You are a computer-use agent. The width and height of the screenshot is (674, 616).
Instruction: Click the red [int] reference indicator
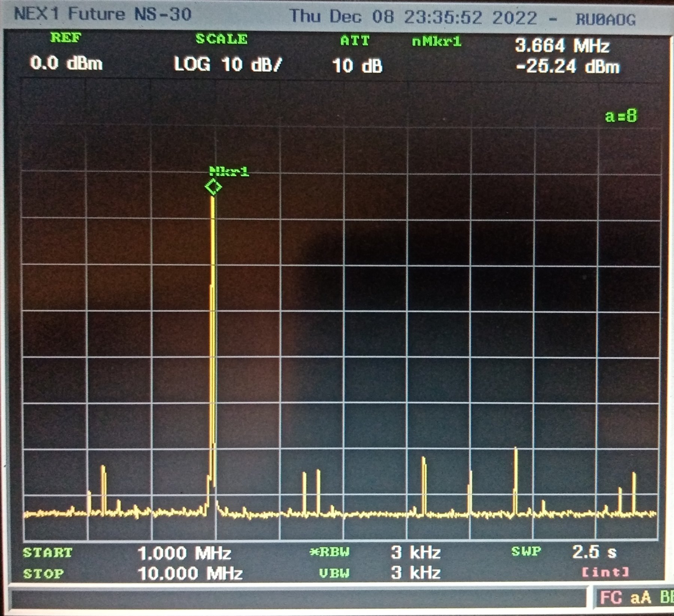605,572
